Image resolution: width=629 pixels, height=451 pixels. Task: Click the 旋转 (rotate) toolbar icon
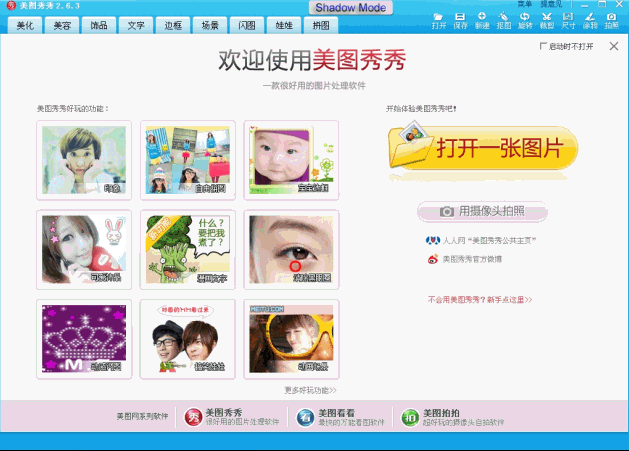click(525, 21)
